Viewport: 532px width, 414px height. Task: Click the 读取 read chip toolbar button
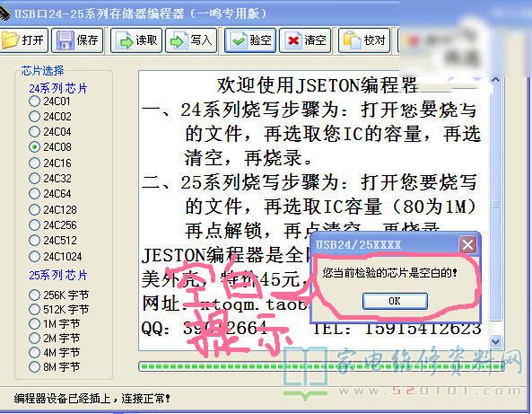[x=136, y=40]
